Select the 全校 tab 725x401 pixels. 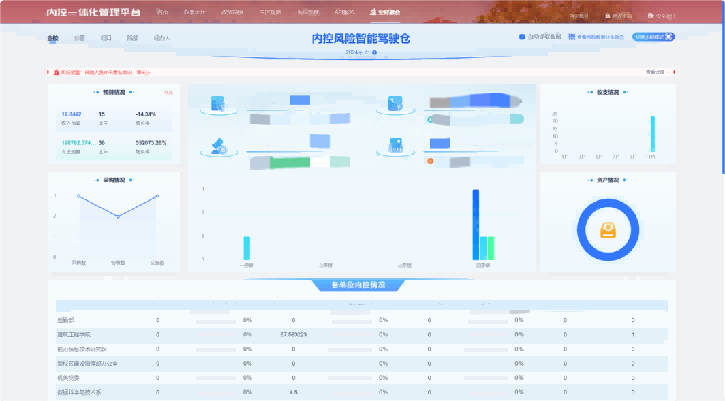click(x=53, y=37)
